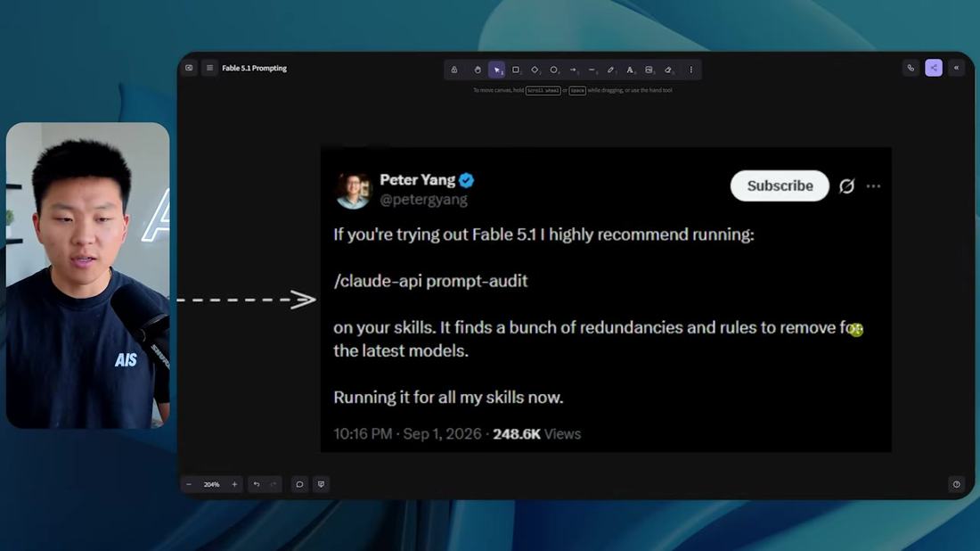Select the Hand panning tool
Viewport: 980px width, 551px height.
point(478,70)
